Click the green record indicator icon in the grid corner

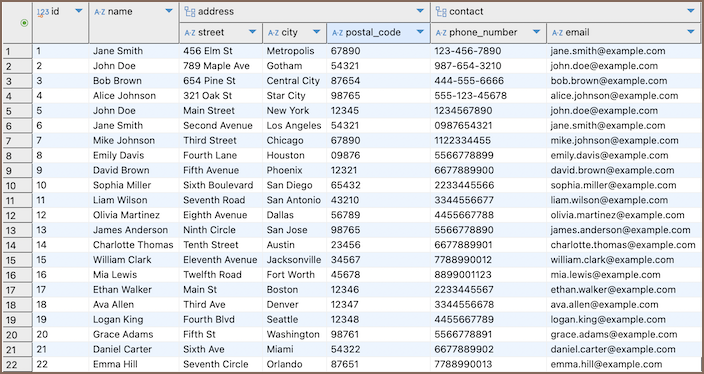click(x=24, y=23)
